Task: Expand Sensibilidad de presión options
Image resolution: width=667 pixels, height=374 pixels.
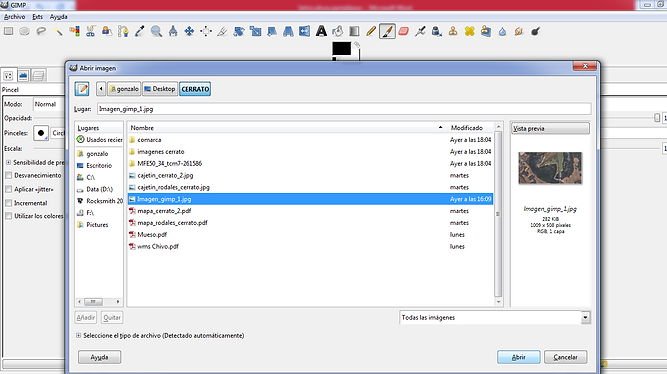Action: click(x=9, y=163)
